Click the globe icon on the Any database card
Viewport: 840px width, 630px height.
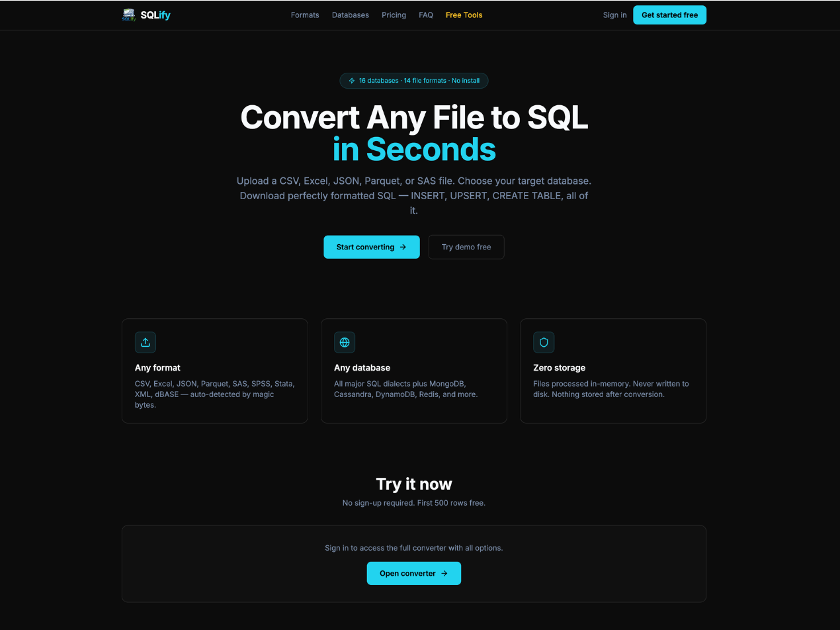click(x=345, y=342)
